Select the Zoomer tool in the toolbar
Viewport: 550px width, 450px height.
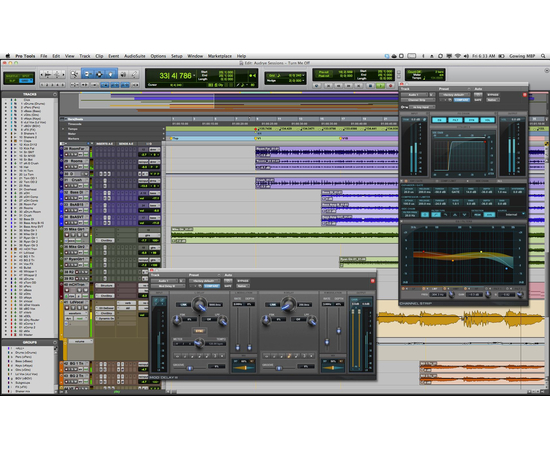coord(74,74)
